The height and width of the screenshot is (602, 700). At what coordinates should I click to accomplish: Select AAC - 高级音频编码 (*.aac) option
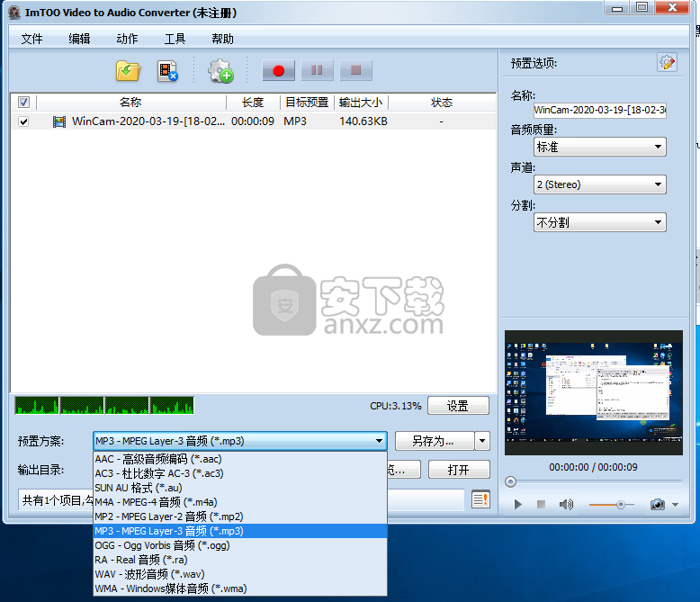point(240,459)
